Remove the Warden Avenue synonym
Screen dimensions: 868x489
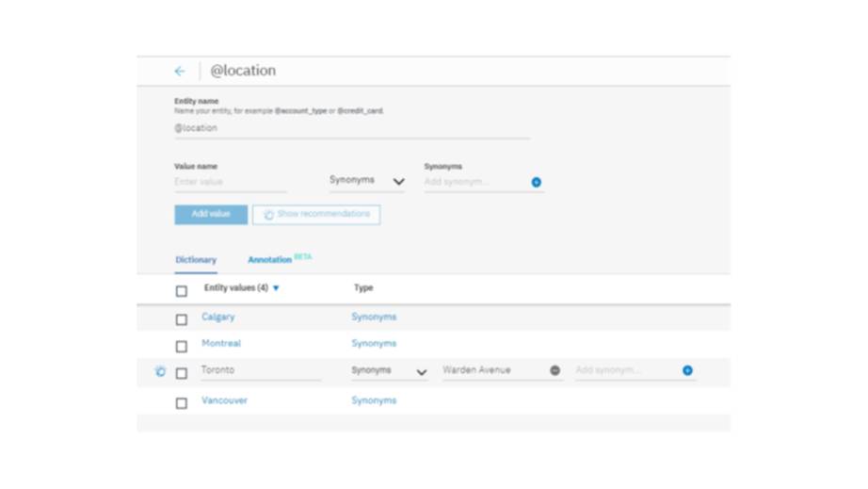555,370
